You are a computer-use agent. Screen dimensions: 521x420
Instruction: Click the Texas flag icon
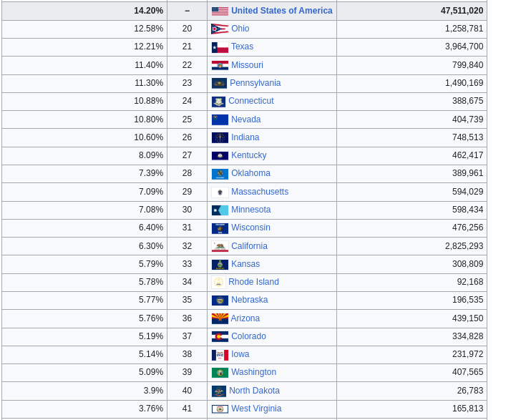pyautogui.click(x=220, y=47)
